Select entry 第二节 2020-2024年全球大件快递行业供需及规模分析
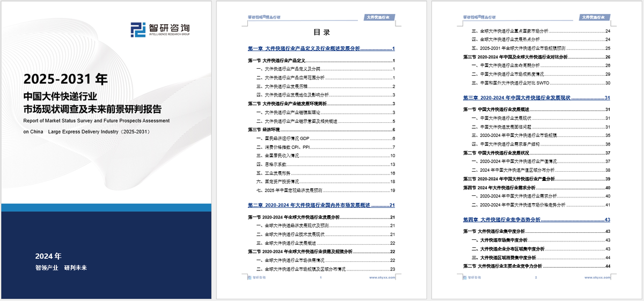This screenshot has width=644, height=301. pos(321,252)
